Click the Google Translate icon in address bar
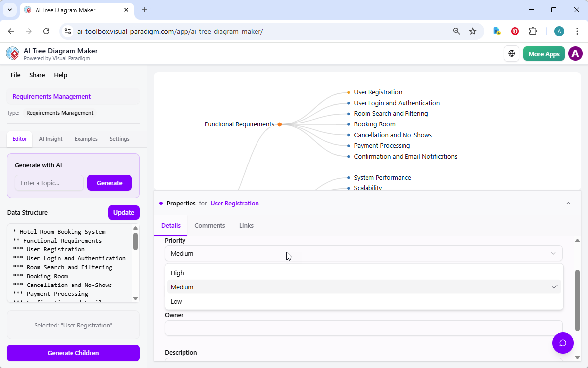 pos(496,31)
